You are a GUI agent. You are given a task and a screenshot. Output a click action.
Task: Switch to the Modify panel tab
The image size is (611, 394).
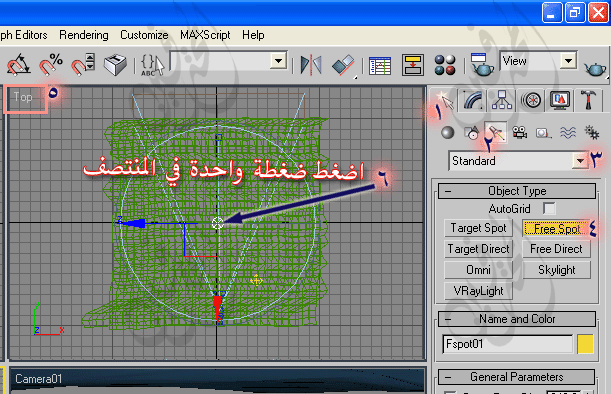coord(473,100)
